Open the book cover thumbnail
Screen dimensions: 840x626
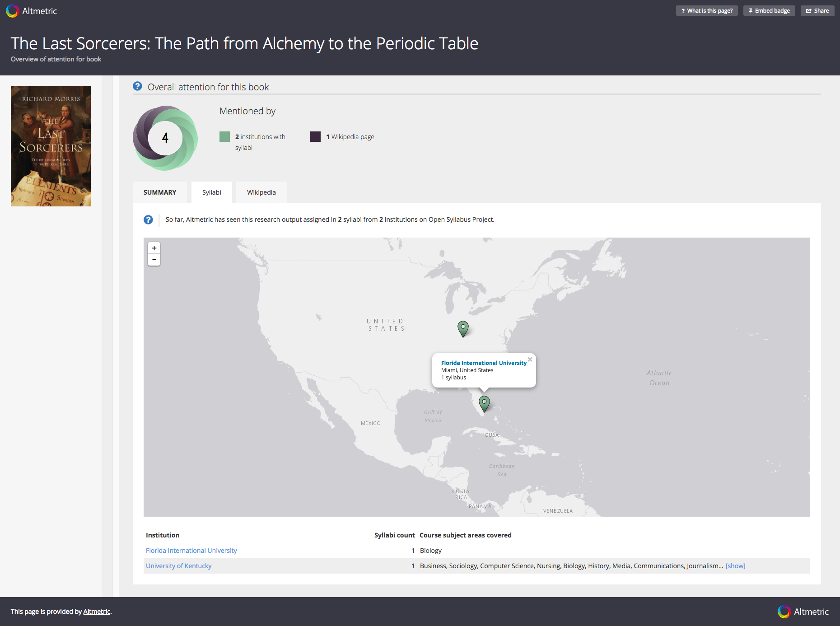[51, 146]
